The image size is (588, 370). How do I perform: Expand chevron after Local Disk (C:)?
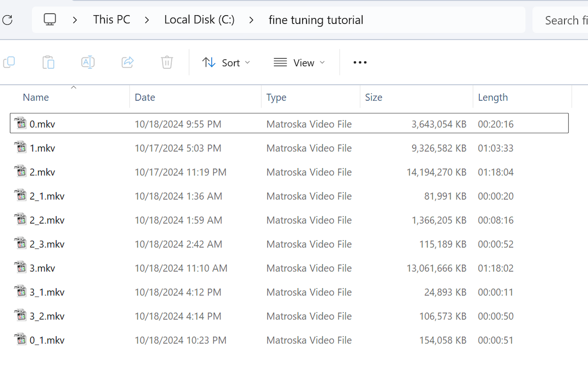pos(251,20)
